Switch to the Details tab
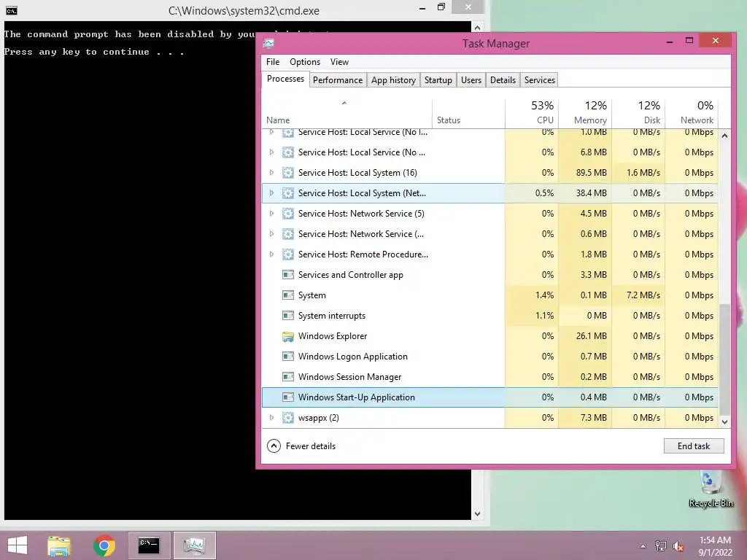Image resolution: width=747 pixels, height=560 pixels. [x=503, y=80]
